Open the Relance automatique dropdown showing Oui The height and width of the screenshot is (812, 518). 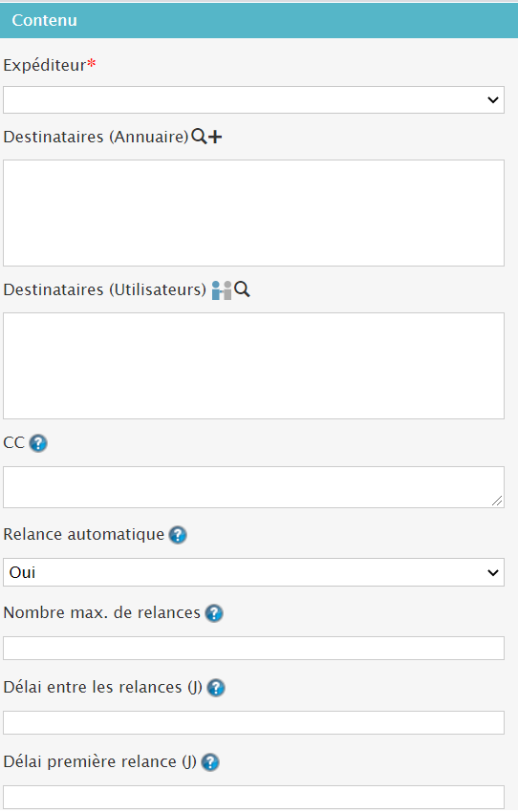[x=254, y=572]
